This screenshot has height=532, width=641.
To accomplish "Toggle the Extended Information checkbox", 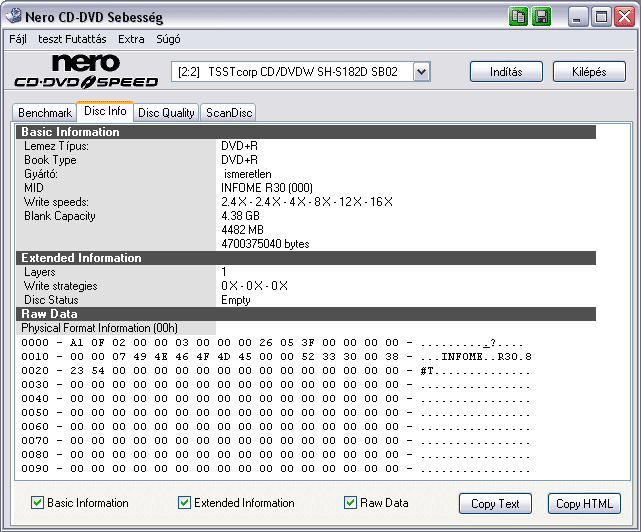I will 184,503.
